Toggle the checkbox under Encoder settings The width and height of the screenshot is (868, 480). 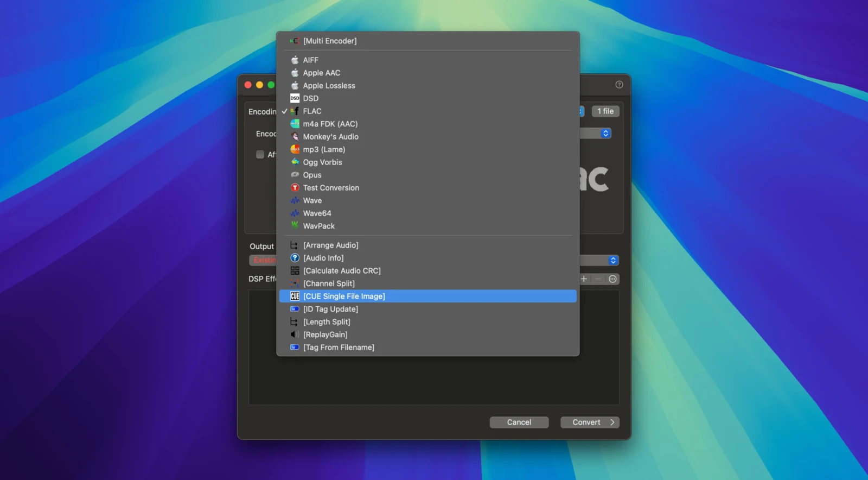point(260,154)
